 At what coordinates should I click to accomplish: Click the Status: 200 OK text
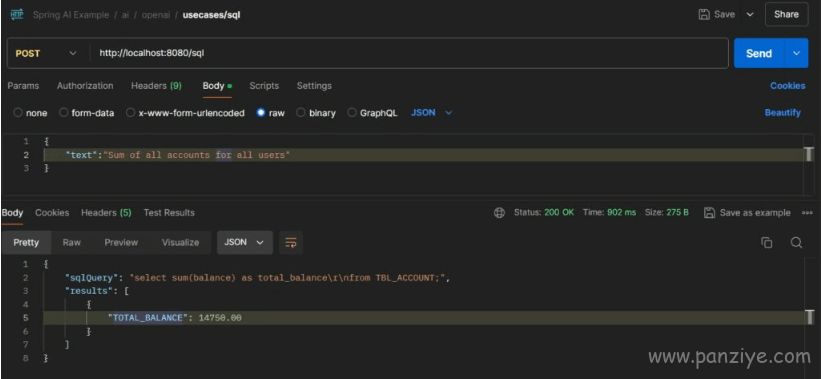point(544,213)
